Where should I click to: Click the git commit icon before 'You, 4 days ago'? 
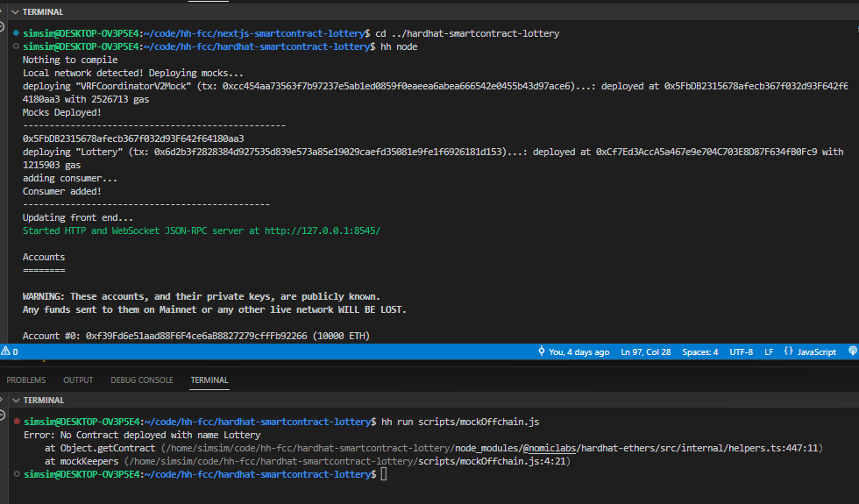542,351
